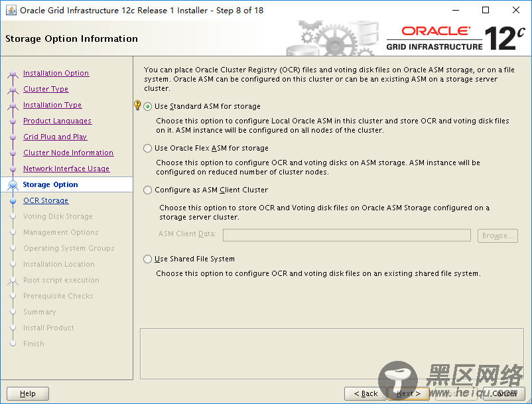Click the Install Product step label

coord(48,328)
